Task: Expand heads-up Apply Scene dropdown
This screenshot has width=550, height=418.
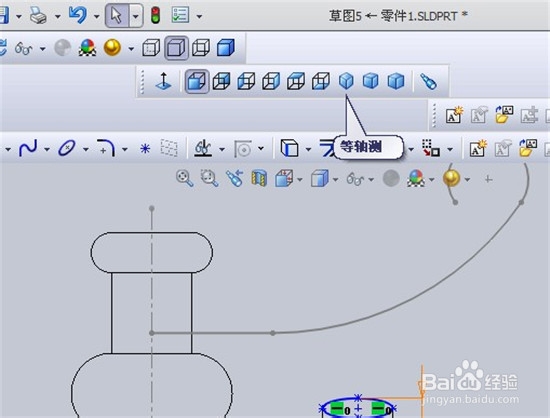Action: tap(431, 180)
